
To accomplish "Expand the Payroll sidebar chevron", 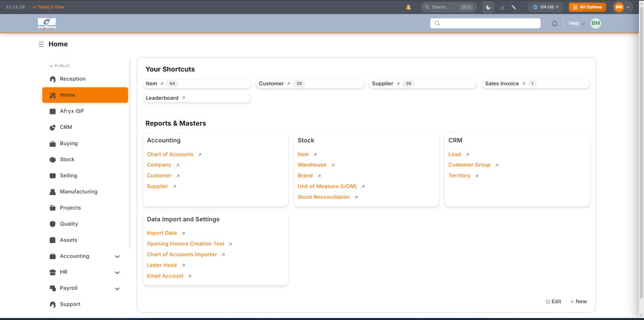I will [117, 289].
